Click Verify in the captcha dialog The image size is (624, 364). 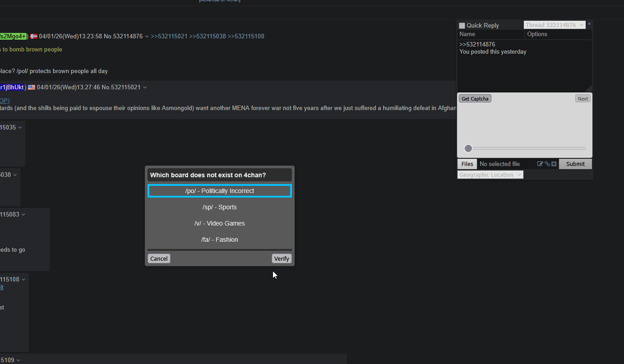[282, 258]
